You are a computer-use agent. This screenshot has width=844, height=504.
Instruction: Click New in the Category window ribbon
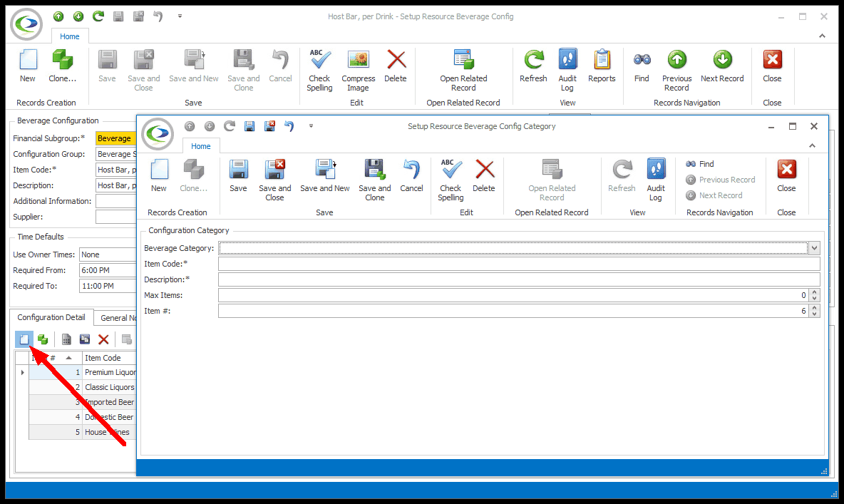tap(159, 175)
